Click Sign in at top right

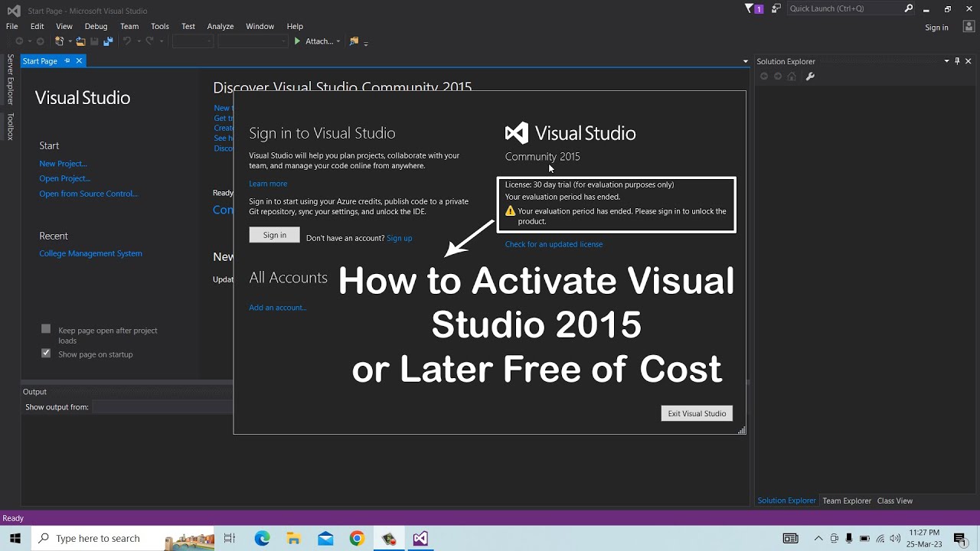[936, 28]
